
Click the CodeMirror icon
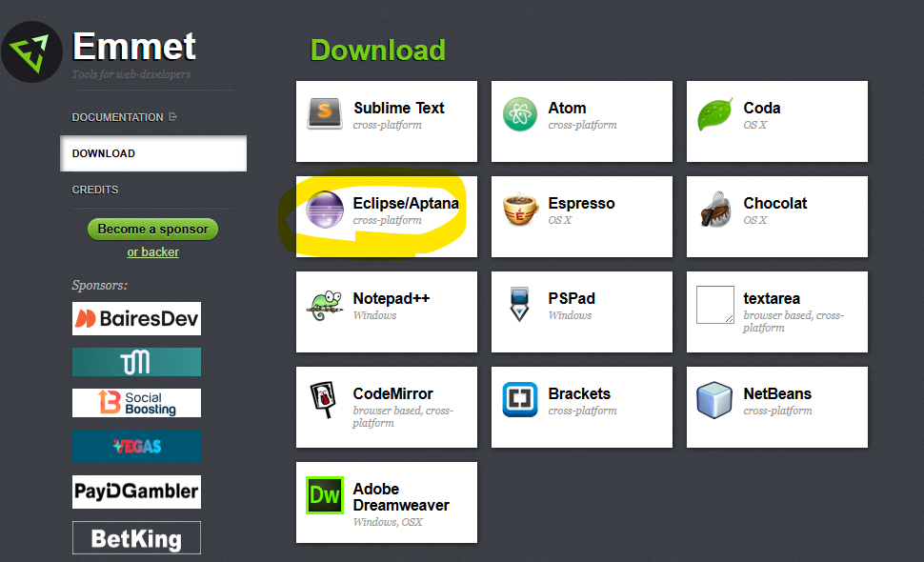(323, 399)
